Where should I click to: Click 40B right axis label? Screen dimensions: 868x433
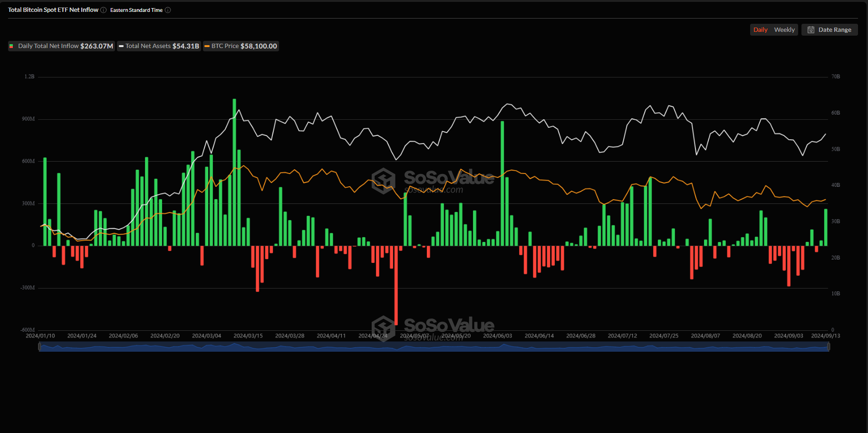coord(836,185)
